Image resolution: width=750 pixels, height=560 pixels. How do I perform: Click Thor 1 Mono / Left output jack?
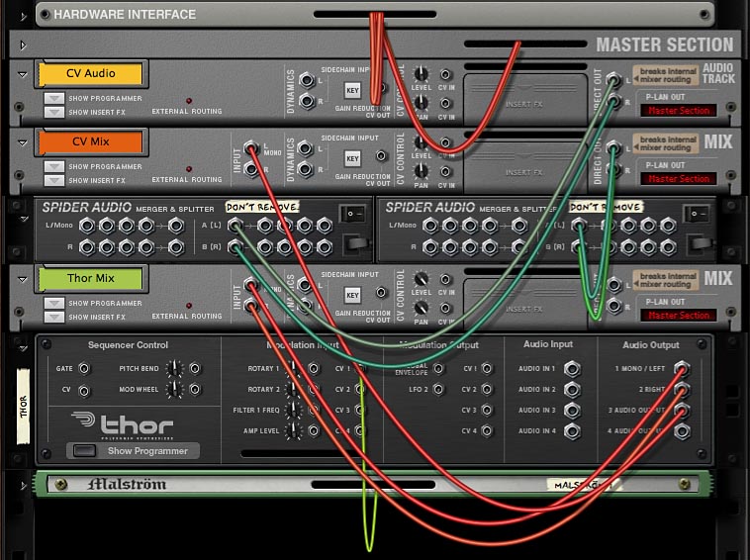[682, 369]
